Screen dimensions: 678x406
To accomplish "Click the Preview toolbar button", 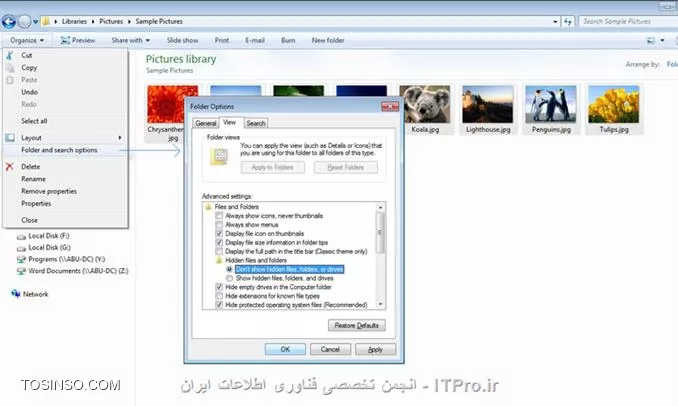I will coord(78,40).
